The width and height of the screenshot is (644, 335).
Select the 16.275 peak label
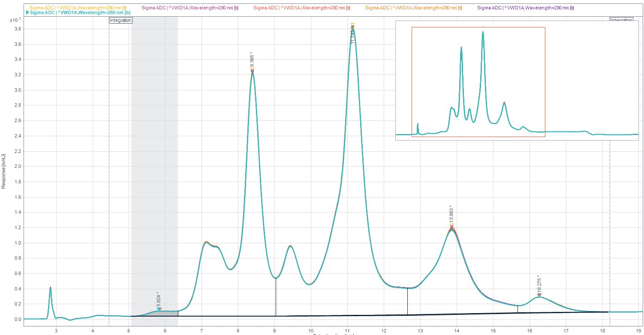[x=539, y=284]
